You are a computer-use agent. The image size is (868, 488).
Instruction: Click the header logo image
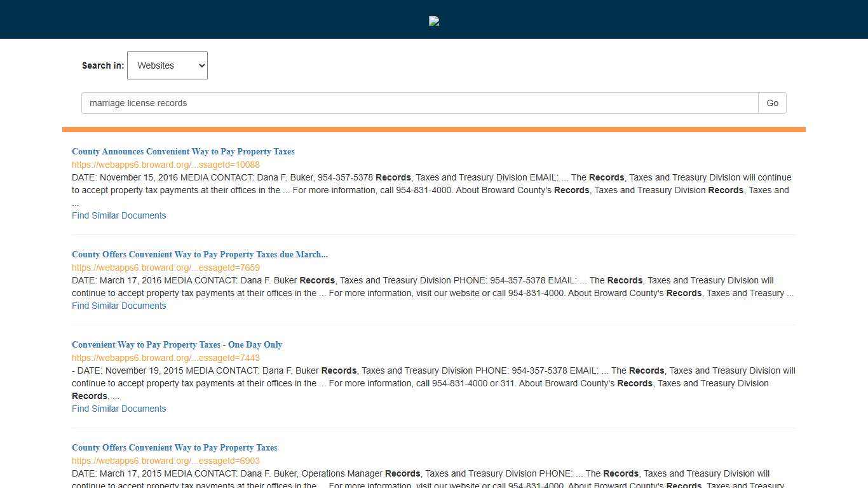click(434, 21)
